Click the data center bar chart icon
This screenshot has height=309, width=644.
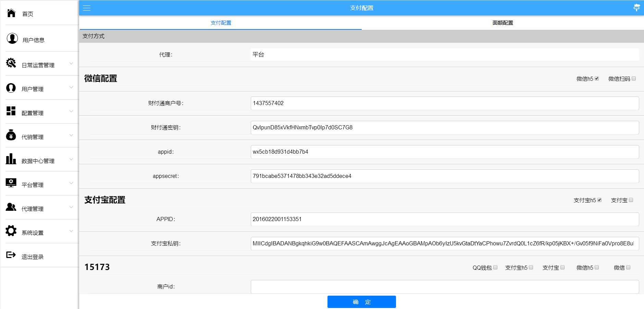pos(11,159)
